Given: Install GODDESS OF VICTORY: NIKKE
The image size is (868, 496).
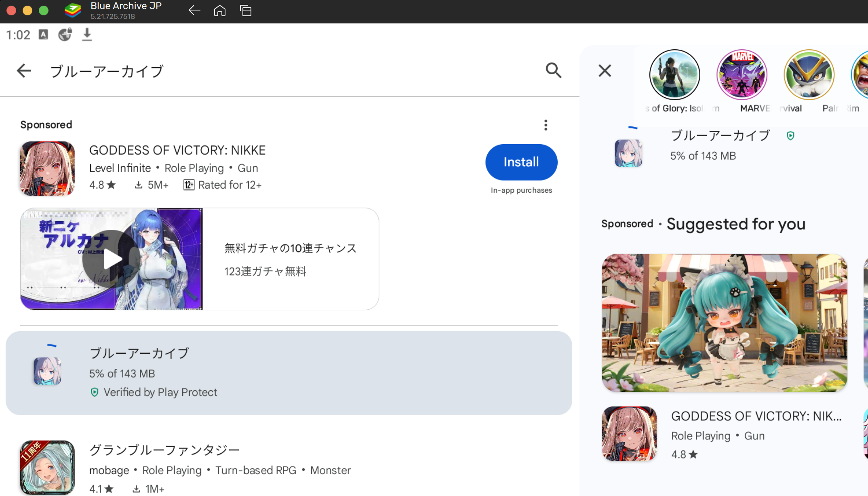Looking at the screenshot, I should coord(521,162).
